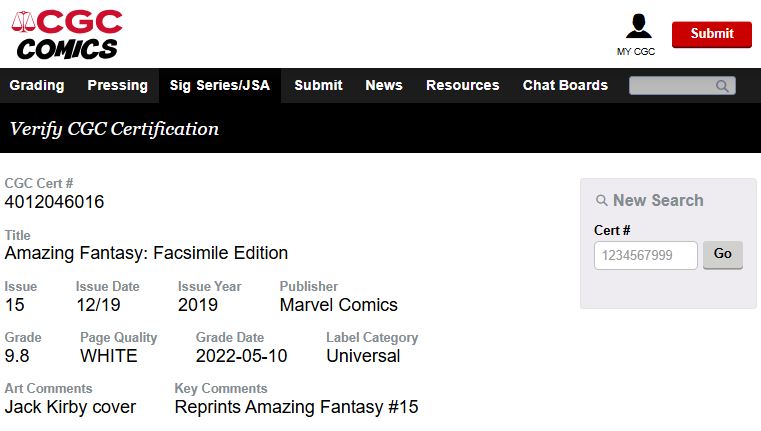Click the CGC Comics logo
Viewport: 761px width, 431px height.
coord(67,34)
